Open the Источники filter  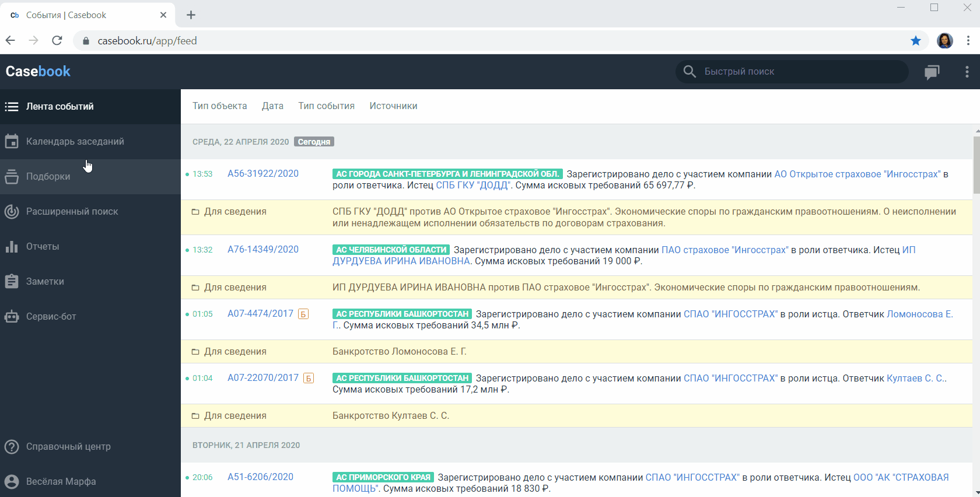393,106
